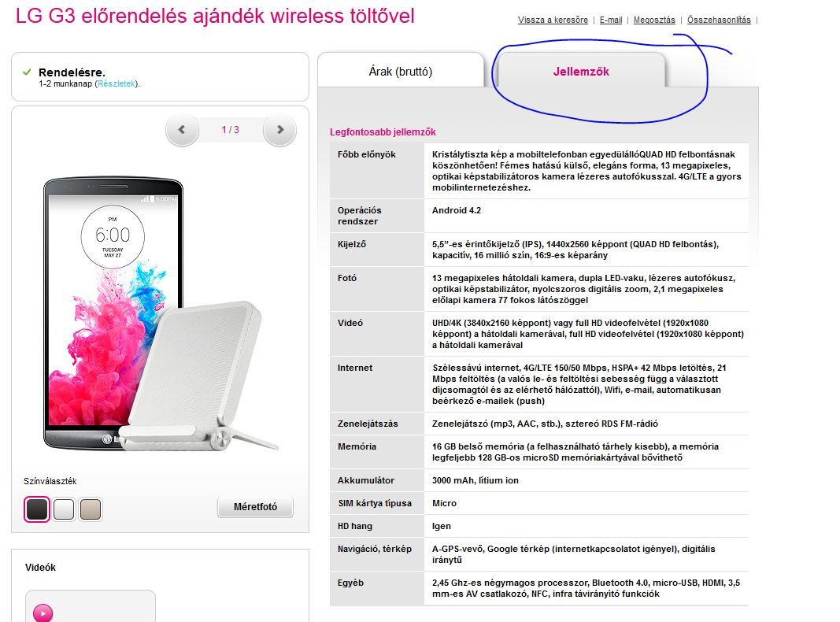
Task: Click the next image arrow button
Action: coord(279,130)
